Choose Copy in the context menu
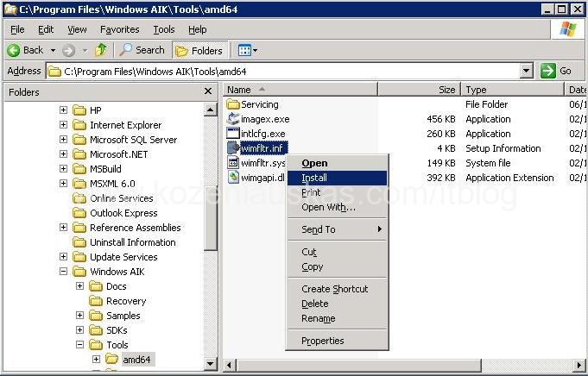The height and width of the screenshot is (376, 588). tap(337, 266)
